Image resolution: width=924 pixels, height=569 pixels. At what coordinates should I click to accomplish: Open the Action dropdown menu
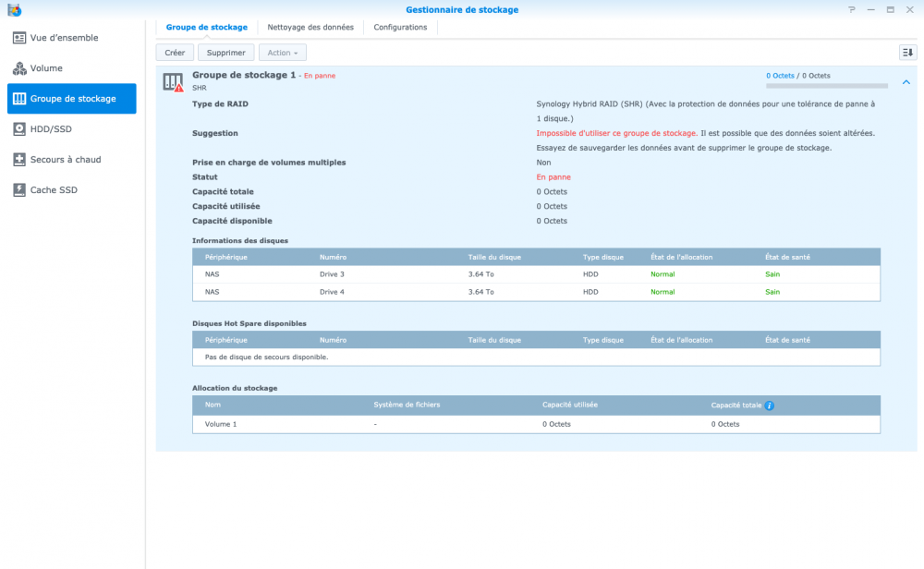[282, 53]
